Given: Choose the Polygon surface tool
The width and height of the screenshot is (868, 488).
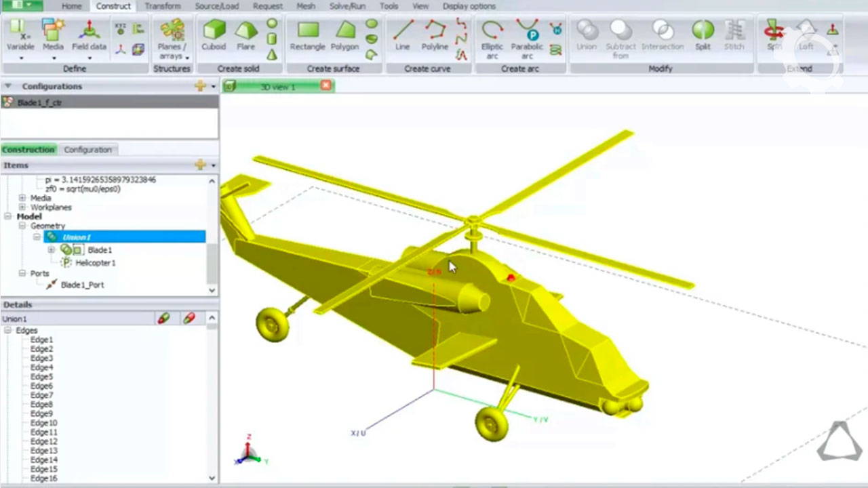Looking at the screenshot, I should pos(344,35).
